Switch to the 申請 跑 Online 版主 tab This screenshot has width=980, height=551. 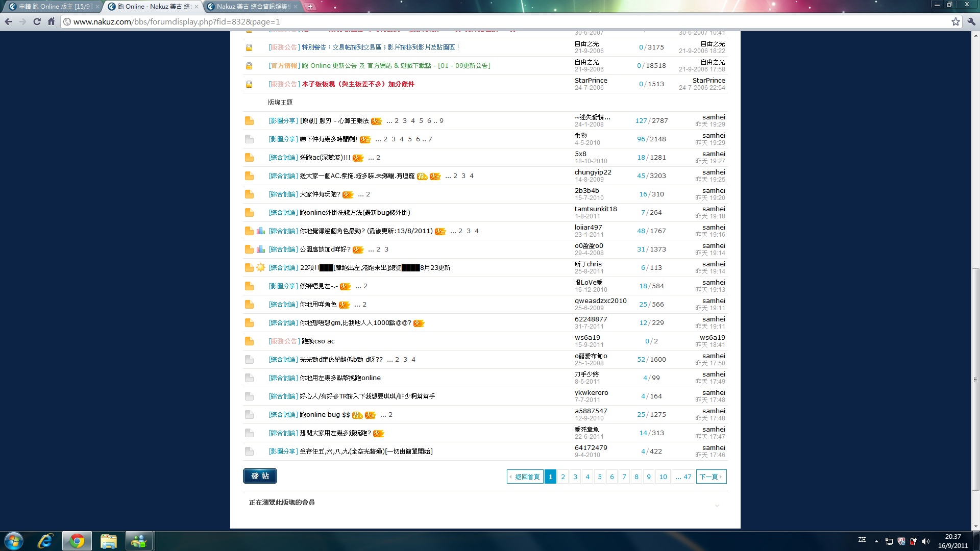[x=54, y=7]
